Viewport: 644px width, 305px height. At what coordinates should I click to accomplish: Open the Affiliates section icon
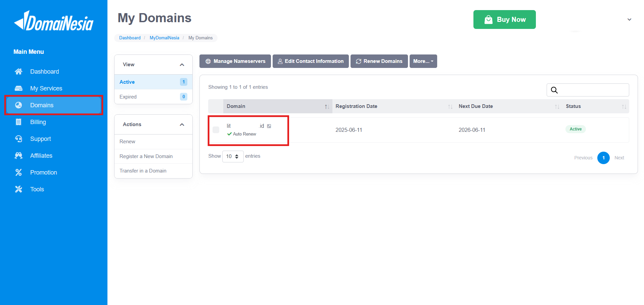[19, 155]
